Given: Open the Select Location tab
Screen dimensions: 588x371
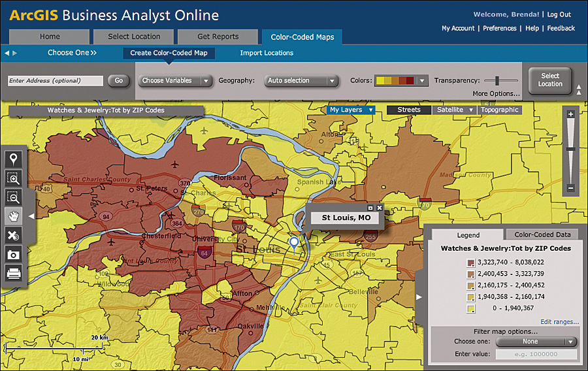Looking at the screenshot, I should tap(134, 37).
